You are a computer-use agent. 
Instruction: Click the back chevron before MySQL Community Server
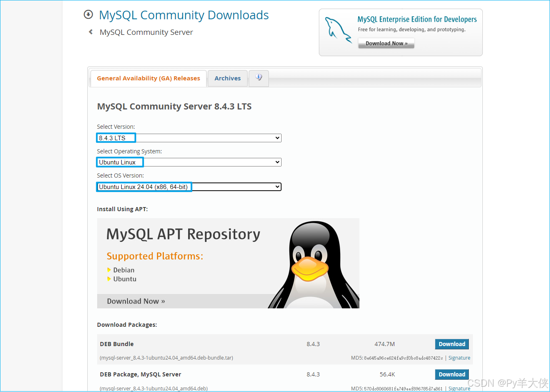[91, 32]
